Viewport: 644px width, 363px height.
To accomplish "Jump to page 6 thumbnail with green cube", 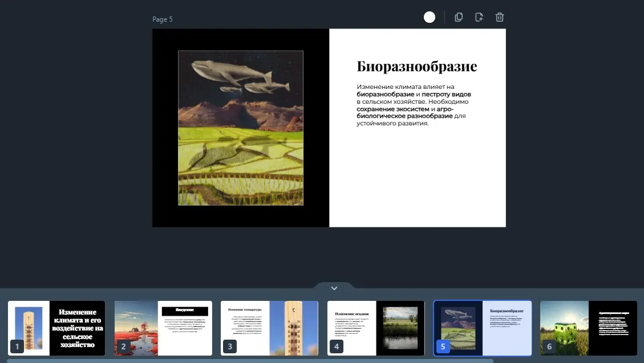I will pos(589,328).
